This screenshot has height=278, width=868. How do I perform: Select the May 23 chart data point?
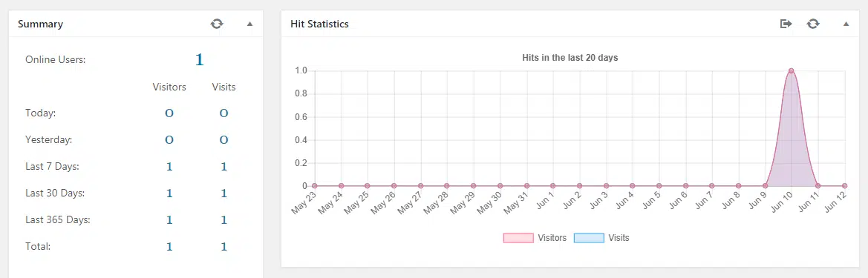coord(314,185)
